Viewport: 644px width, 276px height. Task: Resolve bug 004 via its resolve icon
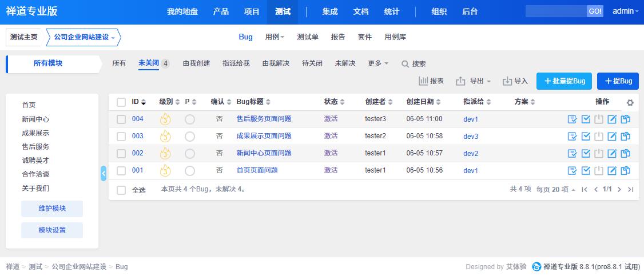[586, 119]
